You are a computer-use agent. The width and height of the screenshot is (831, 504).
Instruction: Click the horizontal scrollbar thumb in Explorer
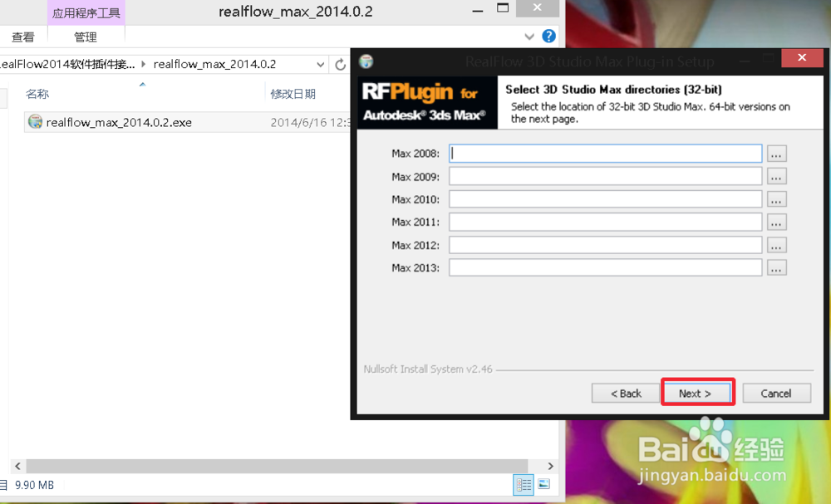[x=277, y=466]
